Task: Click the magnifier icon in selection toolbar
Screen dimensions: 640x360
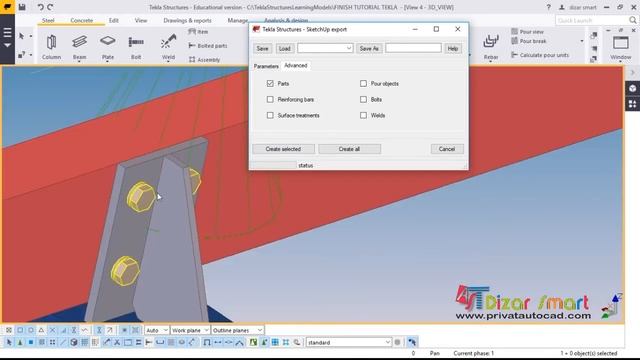Action: pos(297,342)
